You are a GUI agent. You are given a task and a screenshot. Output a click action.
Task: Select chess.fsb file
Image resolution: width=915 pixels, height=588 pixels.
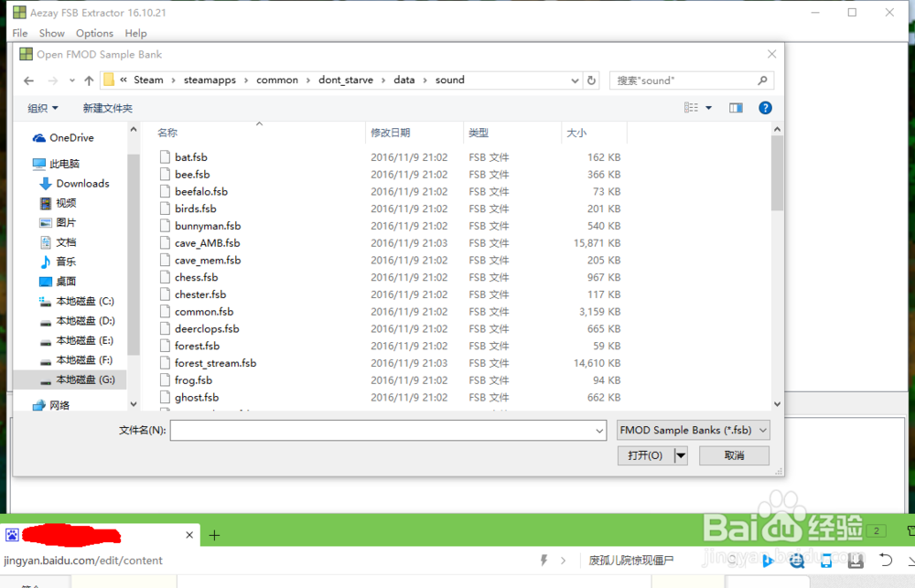pos(196,278)
